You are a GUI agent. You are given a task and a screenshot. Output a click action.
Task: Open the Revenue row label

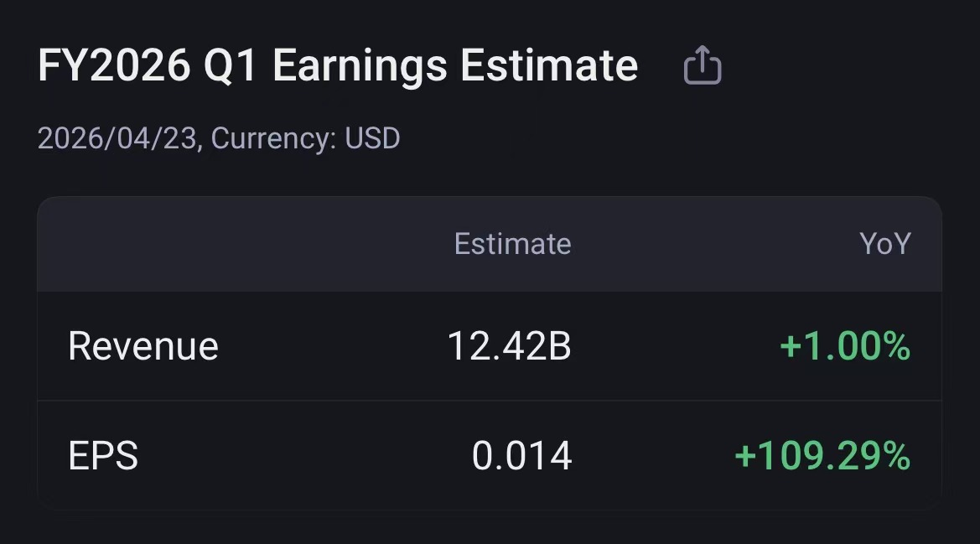tap(143, 346)
